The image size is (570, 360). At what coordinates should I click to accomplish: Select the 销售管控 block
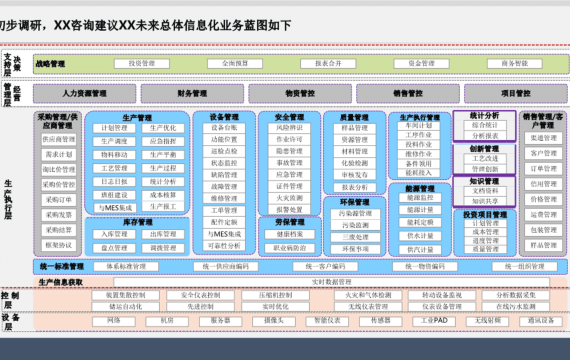[408, 94]
